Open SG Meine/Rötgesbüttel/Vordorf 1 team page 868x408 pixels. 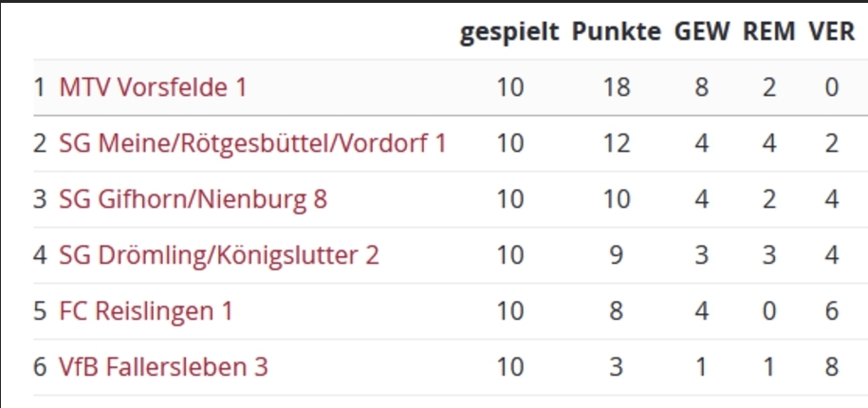point(252,143)
